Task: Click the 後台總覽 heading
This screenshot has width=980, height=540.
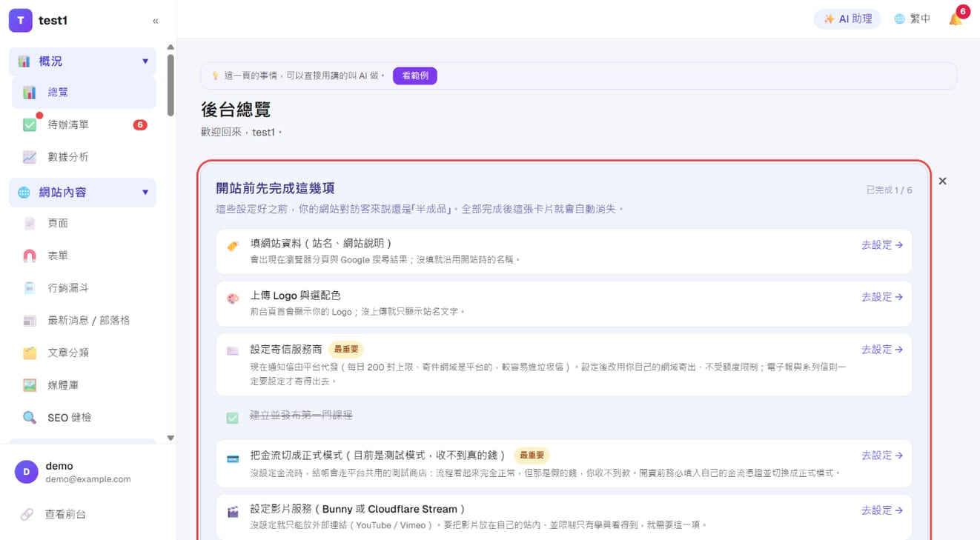Action: (236, 110)
